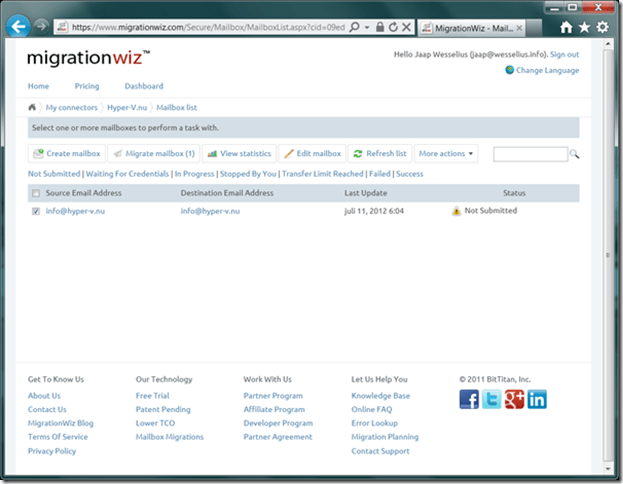Screen dimensions: 623x484
Task: Open browser settings gear icon
Action: click(602, 27)
